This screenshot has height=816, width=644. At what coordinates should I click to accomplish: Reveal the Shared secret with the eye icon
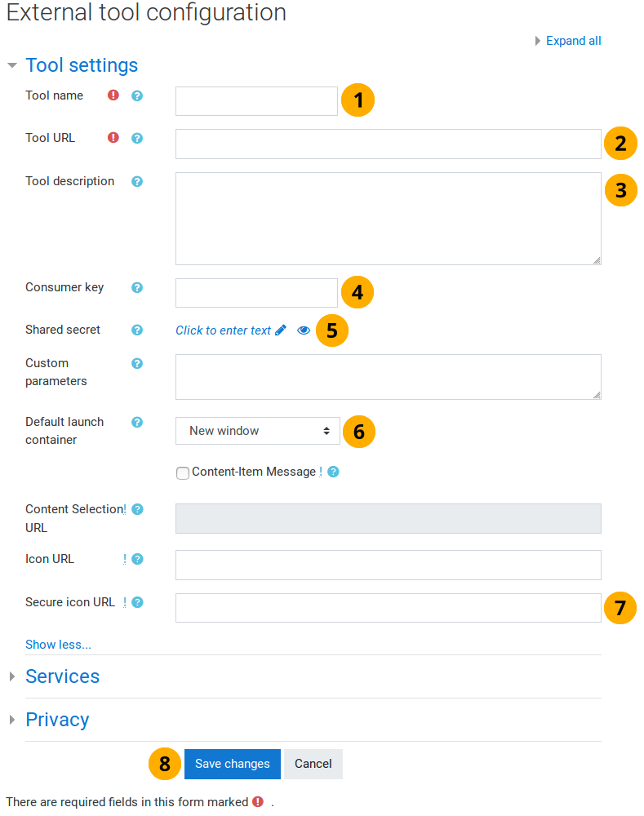(304, 330)
